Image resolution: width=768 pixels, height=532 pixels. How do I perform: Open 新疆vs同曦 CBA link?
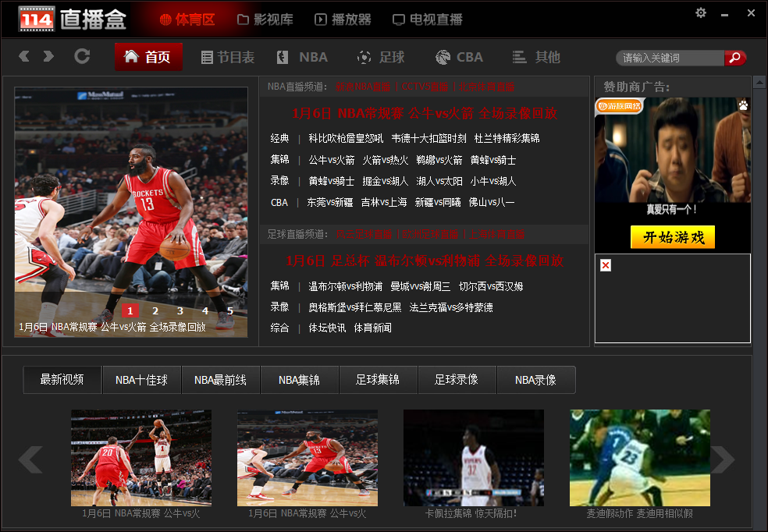[x=438, y=202]
